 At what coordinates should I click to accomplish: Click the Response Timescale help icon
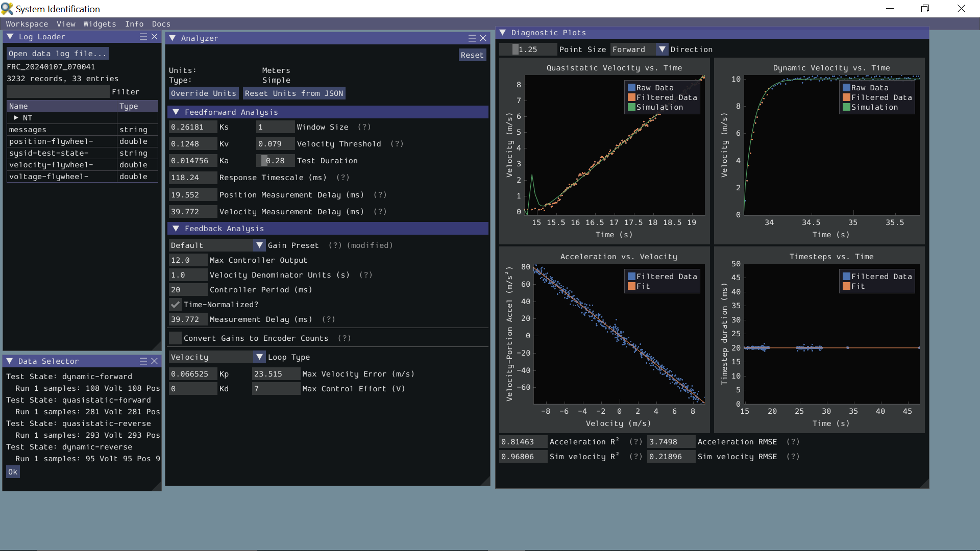342,178
